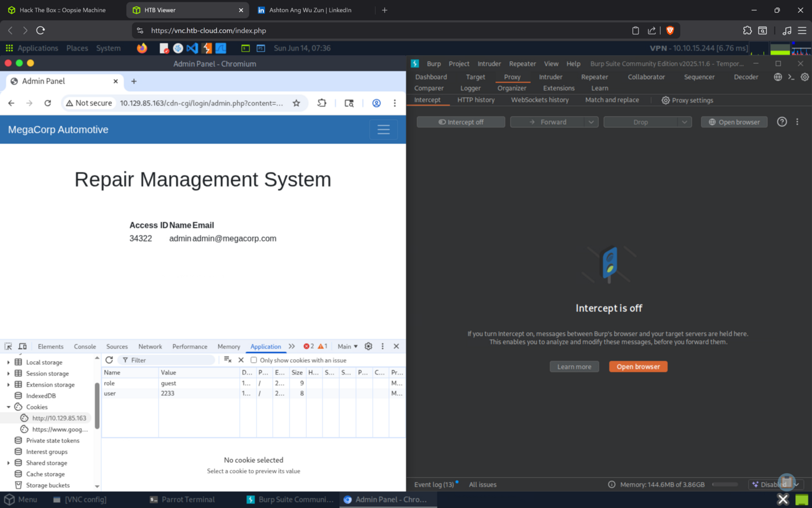This screenshot has height=508, width=812.
Task: Open the Burp Project menu
Action: (x=459, y=64)
